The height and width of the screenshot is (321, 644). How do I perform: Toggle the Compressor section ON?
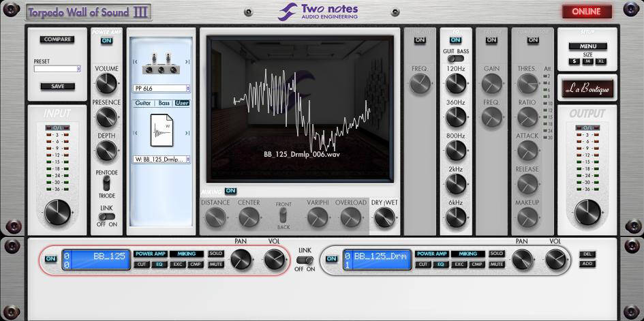click(533, 40)
